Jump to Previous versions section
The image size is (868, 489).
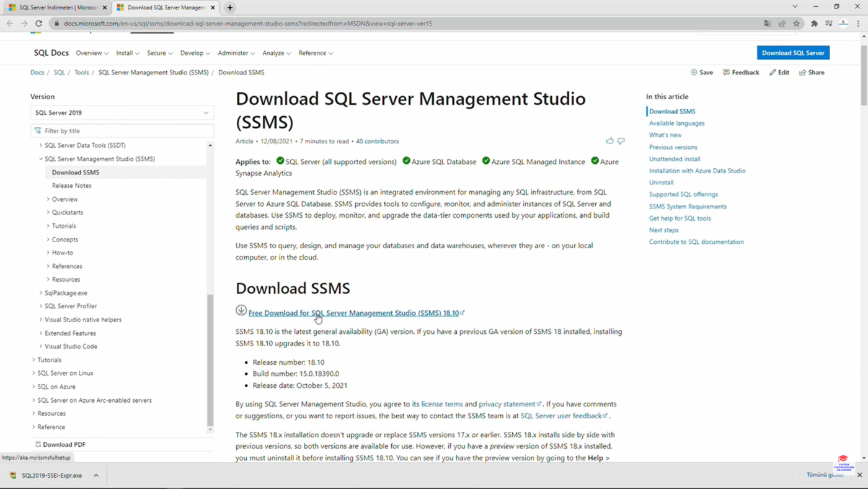coord(673,147)
